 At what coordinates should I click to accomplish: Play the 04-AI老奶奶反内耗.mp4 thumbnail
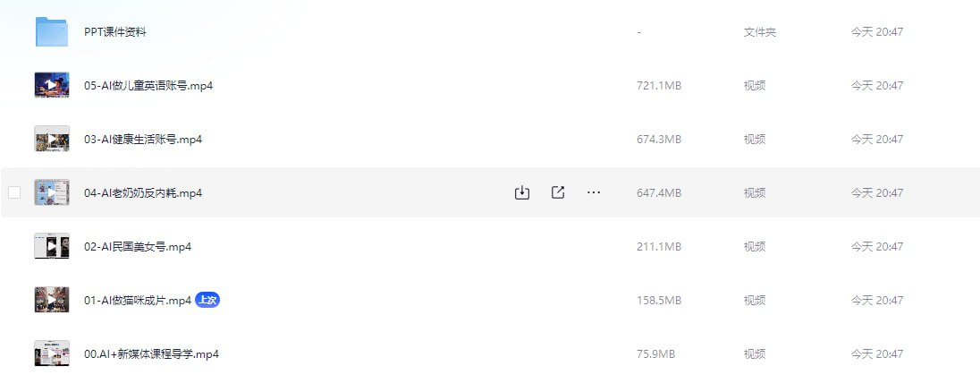point(52,192)
